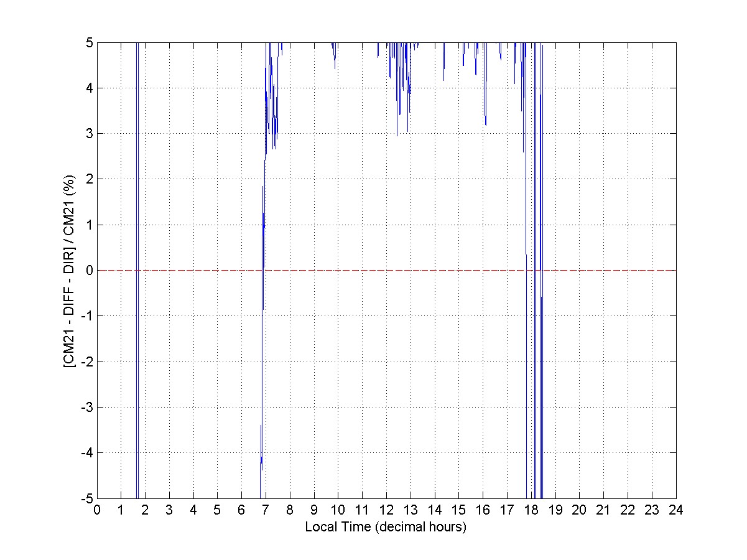
Task: Click y-axis tick label -5
Action: [88, 498]
